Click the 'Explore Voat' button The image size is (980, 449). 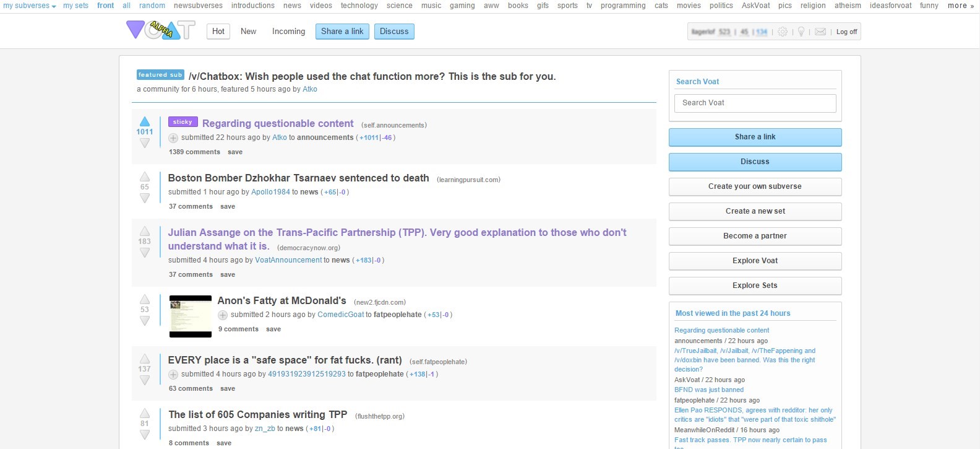pos(755,261)
